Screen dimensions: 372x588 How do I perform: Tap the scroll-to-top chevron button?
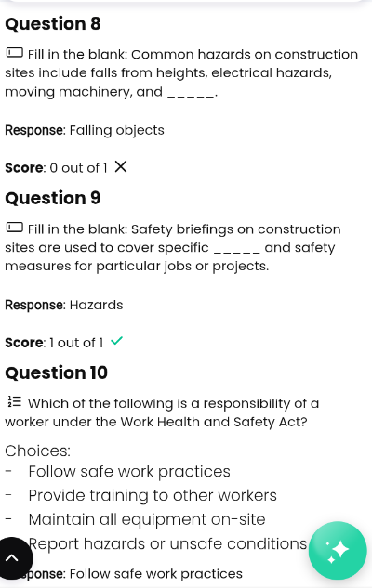click(13, 558)
